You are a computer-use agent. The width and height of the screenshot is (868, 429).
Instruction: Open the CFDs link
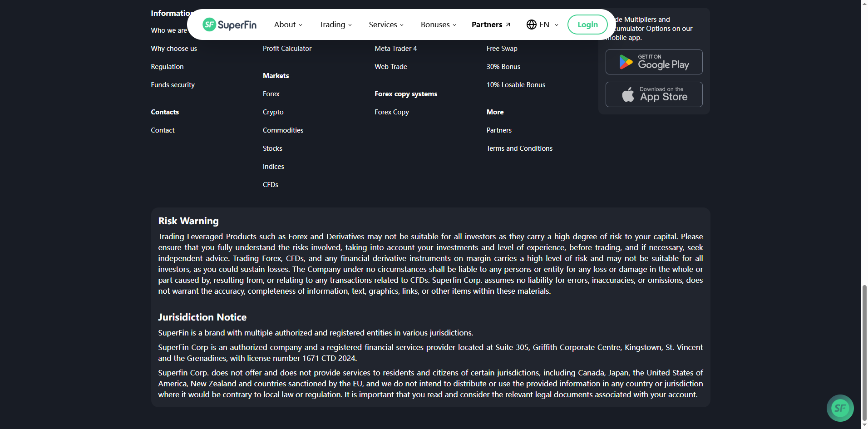pyautogui.click(x=271, y=185)
